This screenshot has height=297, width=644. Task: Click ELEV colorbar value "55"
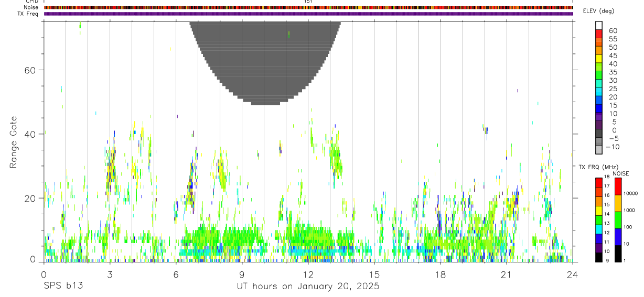[613, 39]
